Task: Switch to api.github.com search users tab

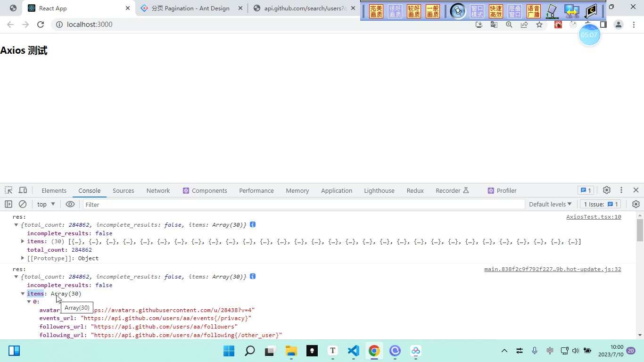Action: point(304,8)
